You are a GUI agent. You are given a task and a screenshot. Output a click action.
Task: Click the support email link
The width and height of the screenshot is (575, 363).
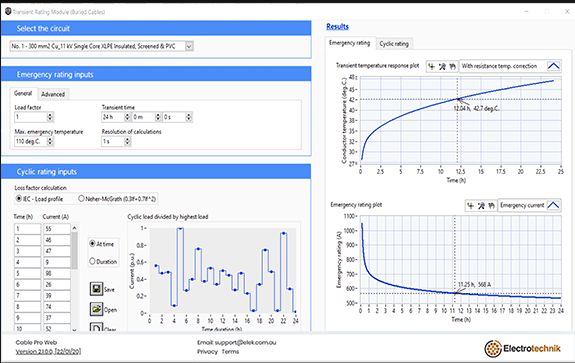[245, 342]
